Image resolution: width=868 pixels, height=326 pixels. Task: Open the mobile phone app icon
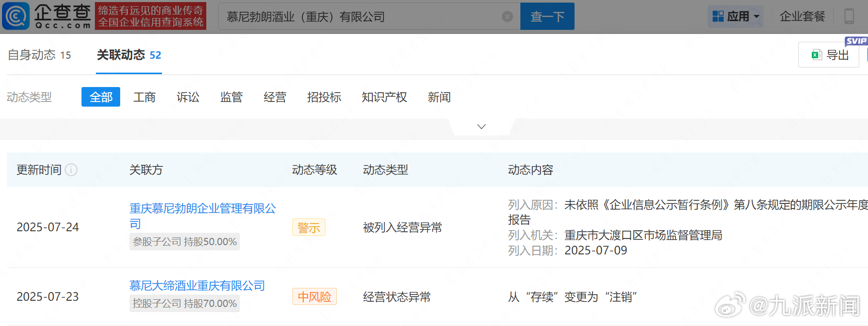click(848, 16)
